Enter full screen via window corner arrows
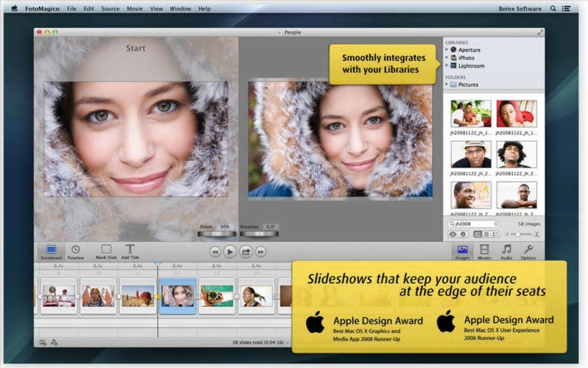This screenshot has width=588, height=368. click(540, 32)
